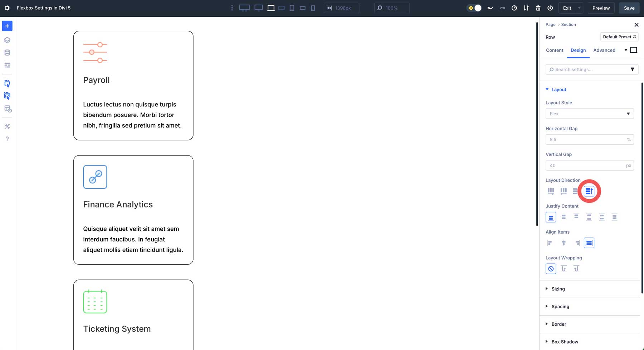Expand the Sizing section
Viewport: 644px width, 350px height.
click(558, 289)
